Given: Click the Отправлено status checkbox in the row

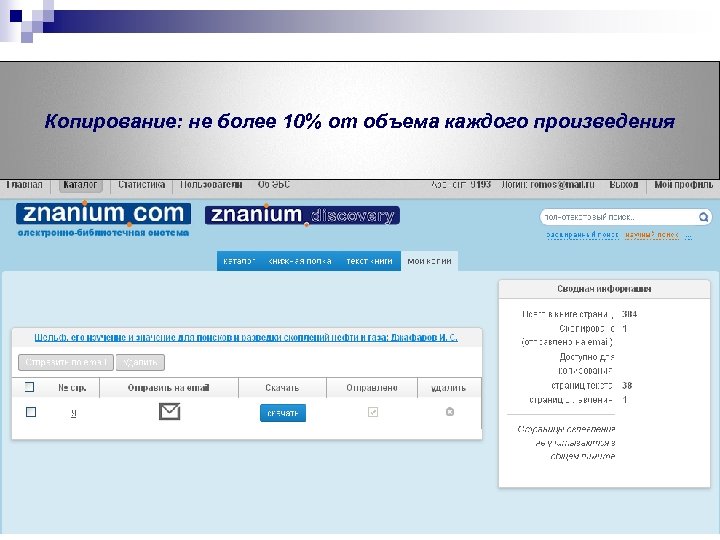Looking at the screenshot, I should pos(373,412).
